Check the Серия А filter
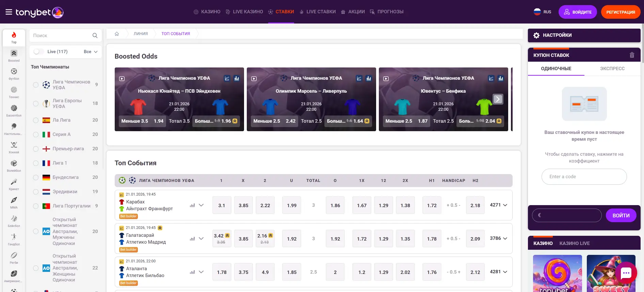Screen dimensions: 644x292 pyautogui.click(x=36, y=135)
